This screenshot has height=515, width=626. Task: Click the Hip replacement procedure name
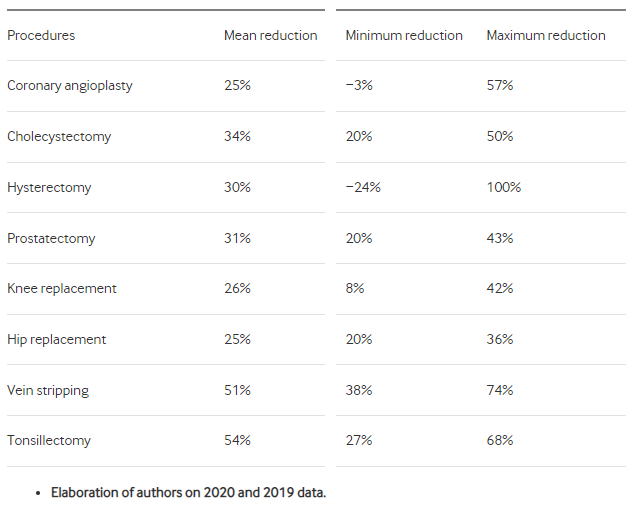tap(57, 339)
